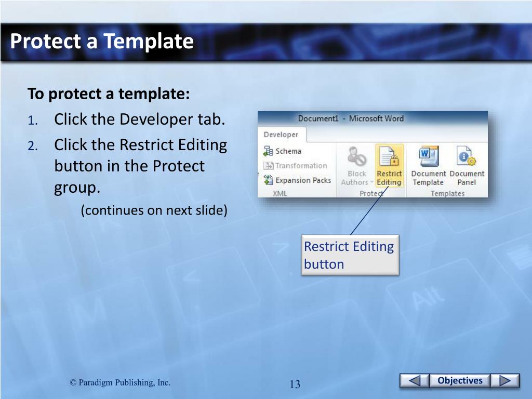This screenshot has height=399, width=532.
Task: Open Document Template from Templates group
Action: point(429,166)
